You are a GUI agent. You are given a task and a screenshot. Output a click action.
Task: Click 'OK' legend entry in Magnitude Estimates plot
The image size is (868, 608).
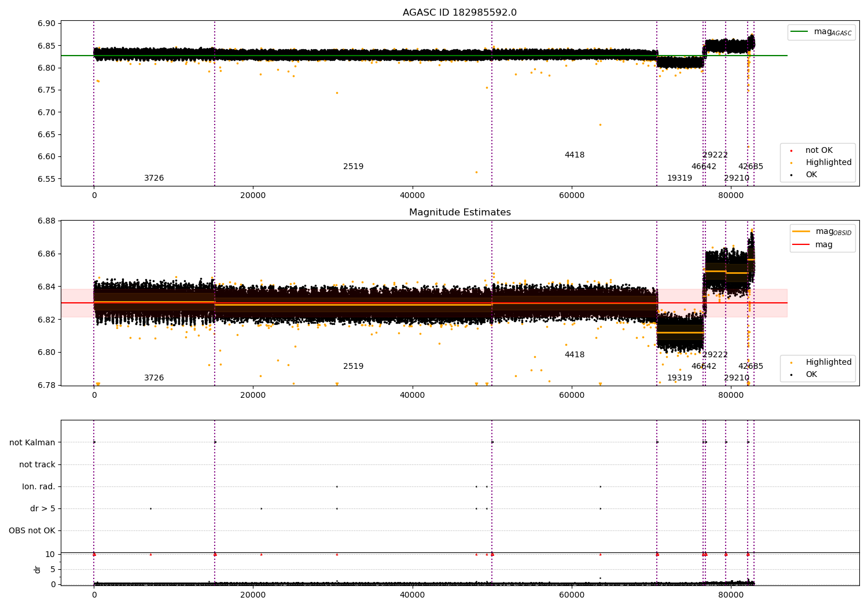coord(811,375)
